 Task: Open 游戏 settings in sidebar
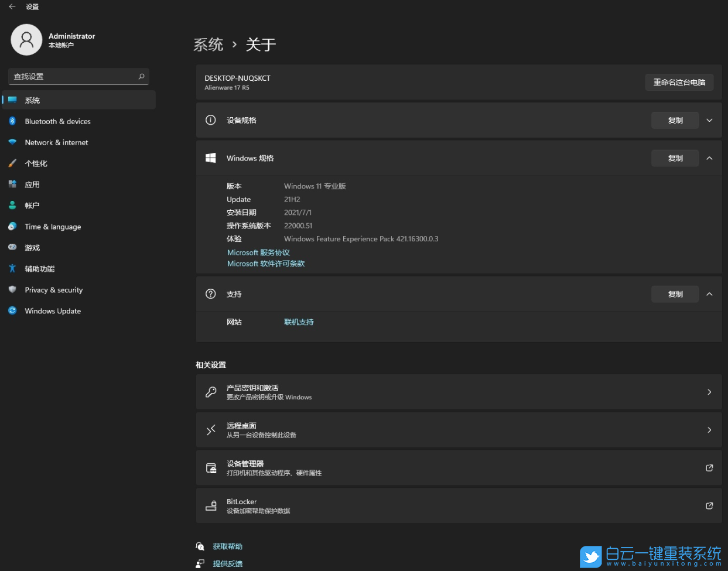pos(32,247)
